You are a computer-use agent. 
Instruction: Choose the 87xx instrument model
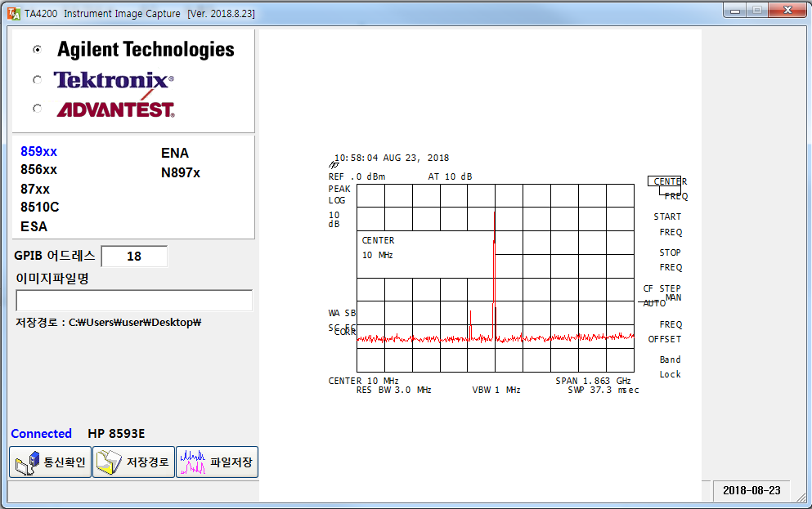[x=35, y=190]
